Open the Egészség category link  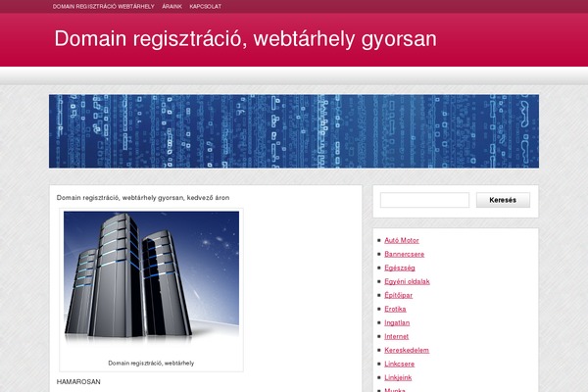(400, 268)
